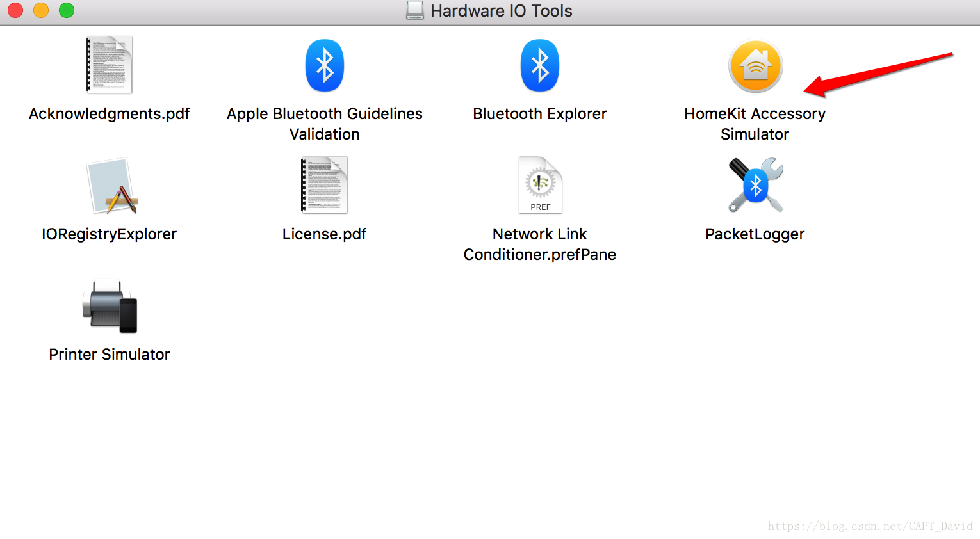The height and width of the screenshot is (539, 980).
Task: Zoom the window with the green button
Action: tap(67, 10)
